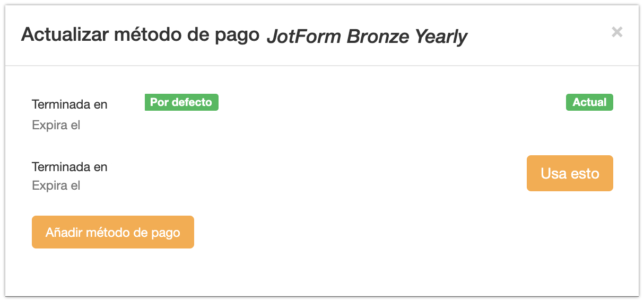The height and width of the screenshot is (302, 644).
Task: Click the word "Yearly" in the plan name
Action: [x=441, y=37]
